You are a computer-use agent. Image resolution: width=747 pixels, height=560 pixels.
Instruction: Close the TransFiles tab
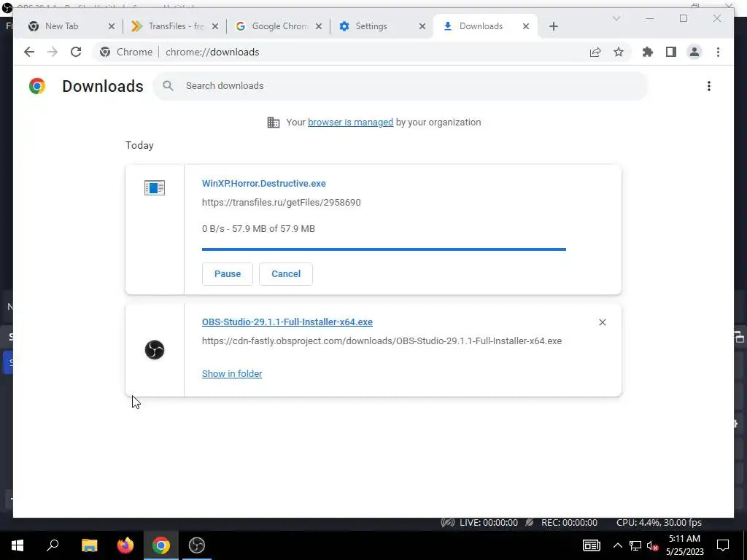click(215, 26)
